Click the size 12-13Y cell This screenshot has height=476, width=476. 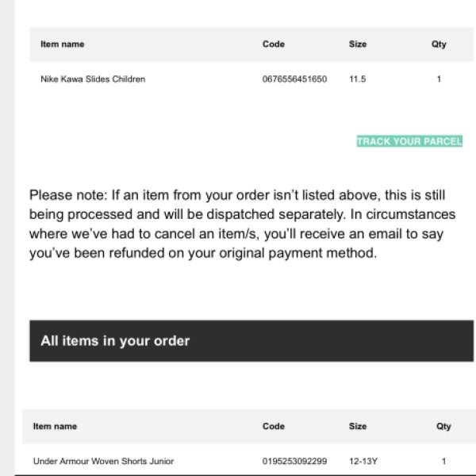point(363,461)
